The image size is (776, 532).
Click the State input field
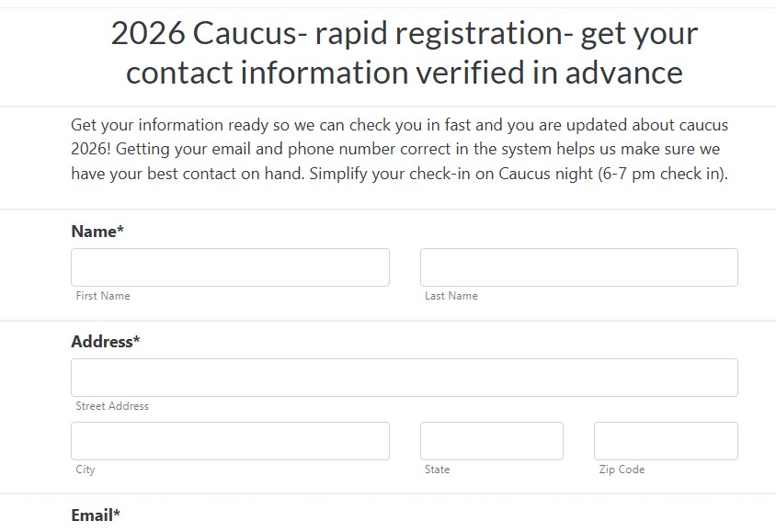point(491,440)
